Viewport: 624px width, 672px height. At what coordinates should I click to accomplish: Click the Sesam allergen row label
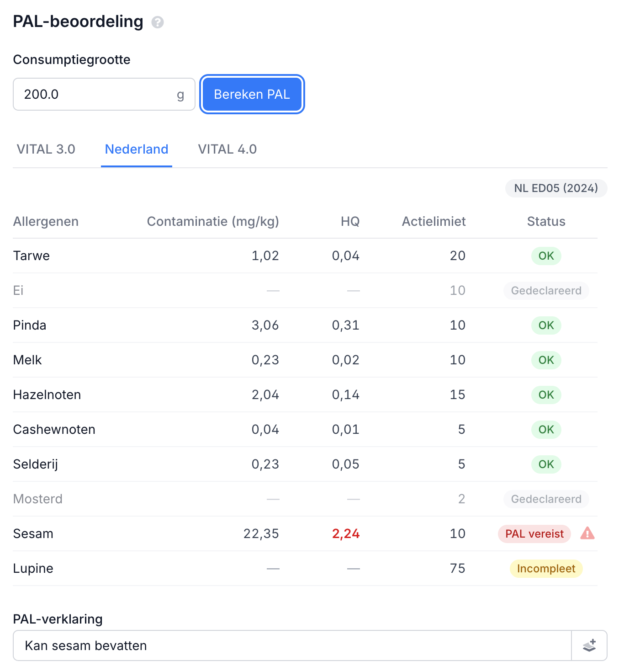[33, 534]
